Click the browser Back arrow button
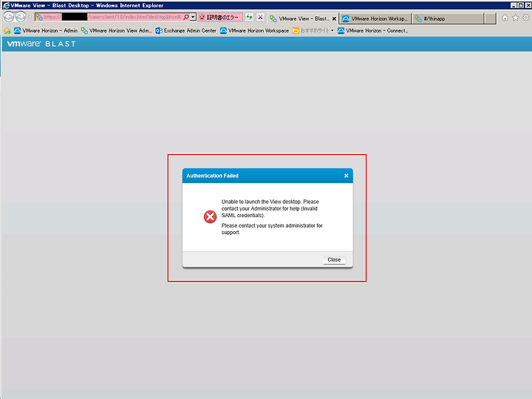This screenshot has height=399, width=532. click(x=9, y=16)
